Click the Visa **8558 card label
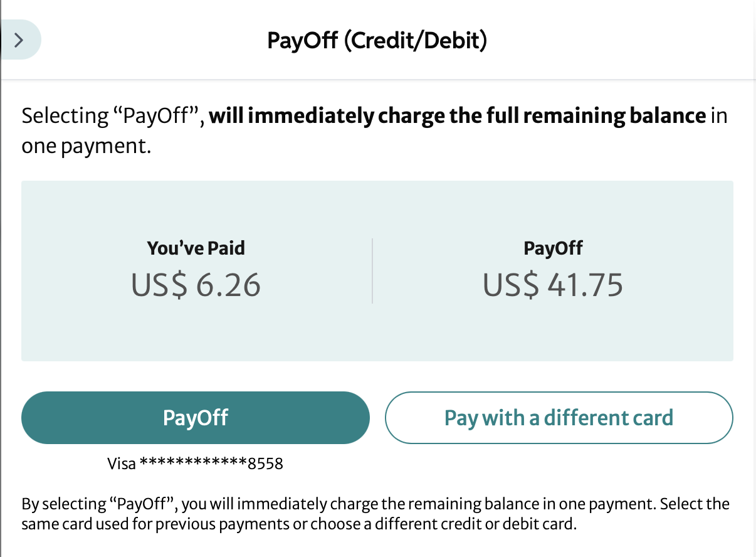756x557 pixels. [194, 463]
